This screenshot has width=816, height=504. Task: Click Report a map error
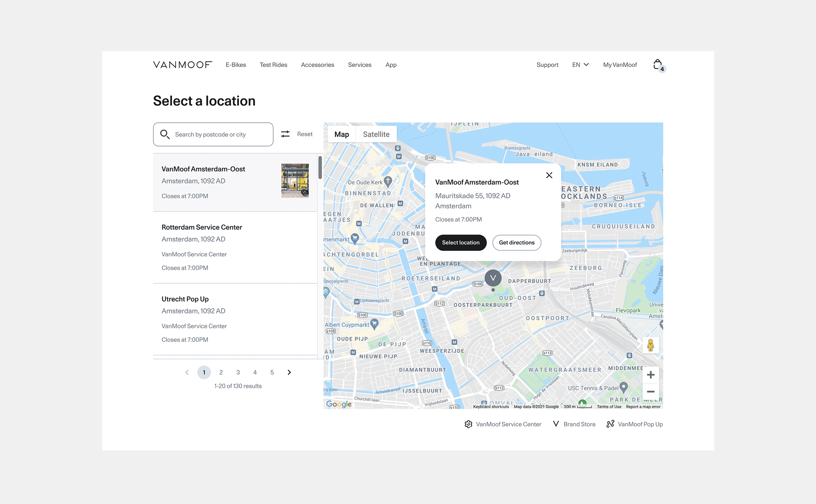(643, 407)
